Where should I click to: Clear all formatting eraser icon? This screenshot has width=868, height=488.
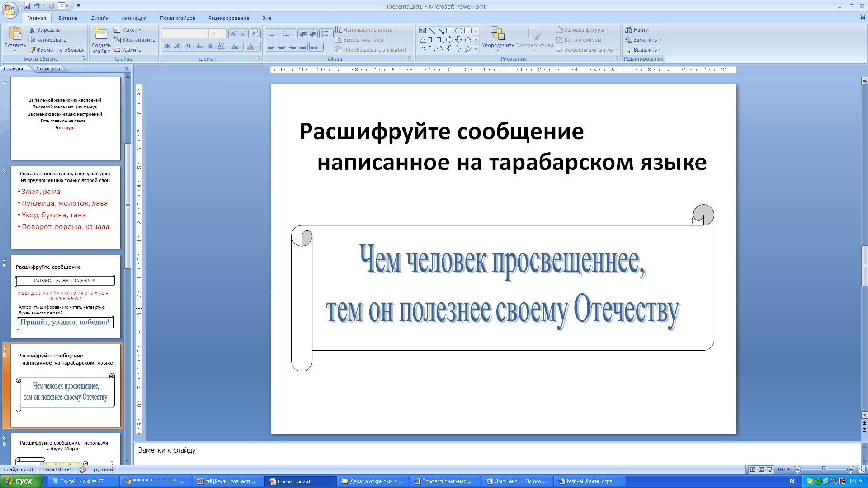[x=255, y=34]
